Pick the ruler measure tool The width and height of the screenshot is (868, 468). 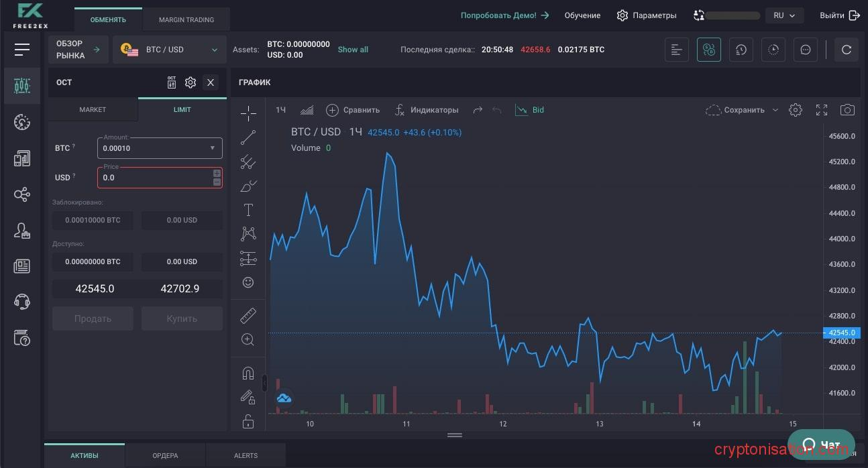coord(248,316)
